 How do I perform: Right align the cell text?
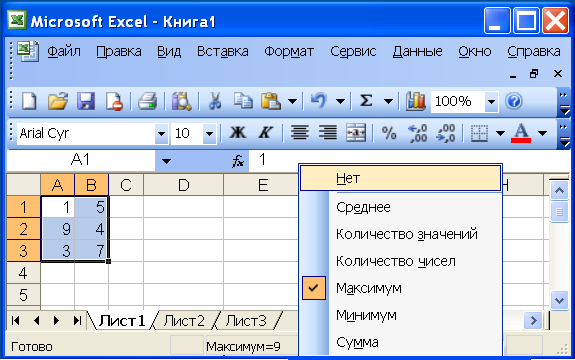point(327,133)
